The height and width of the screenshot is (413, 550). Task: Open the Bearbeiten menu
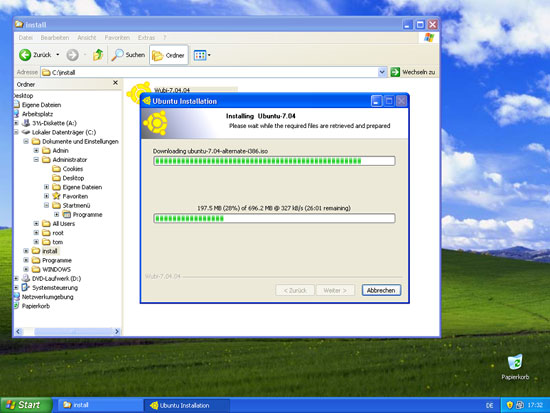(55, 38)
